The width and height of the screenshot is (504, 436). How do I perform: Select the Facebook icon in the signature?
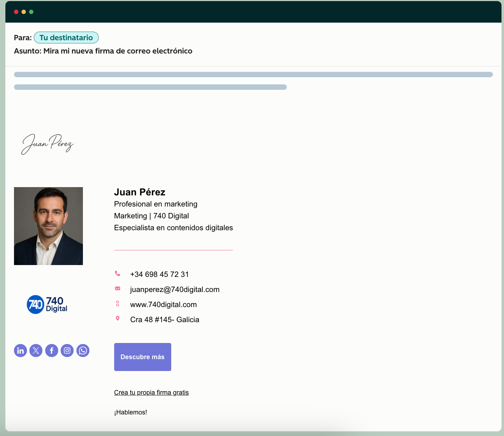pos(52,351)
